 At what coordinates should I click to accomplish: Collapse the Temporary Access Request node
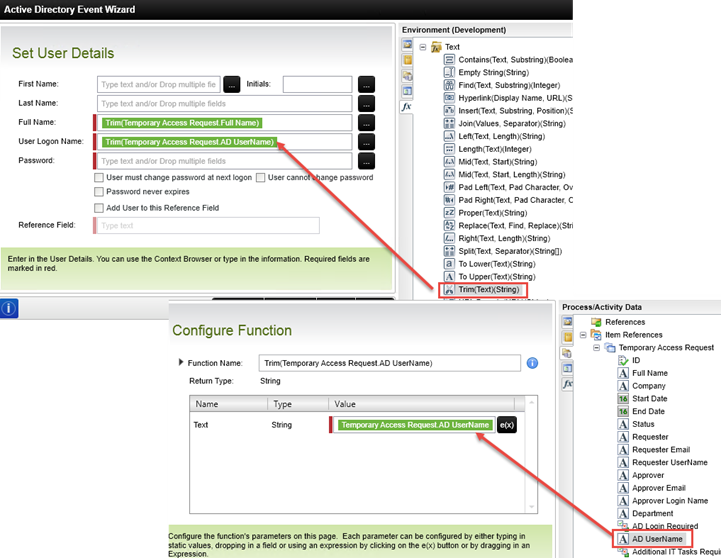[x=596, y=348]
